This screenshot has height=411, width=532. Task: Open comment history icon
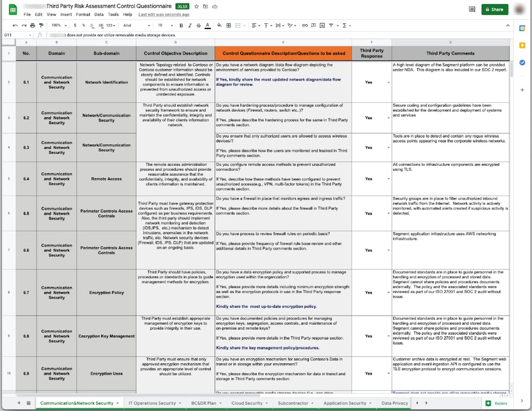[x=472, y=10]
